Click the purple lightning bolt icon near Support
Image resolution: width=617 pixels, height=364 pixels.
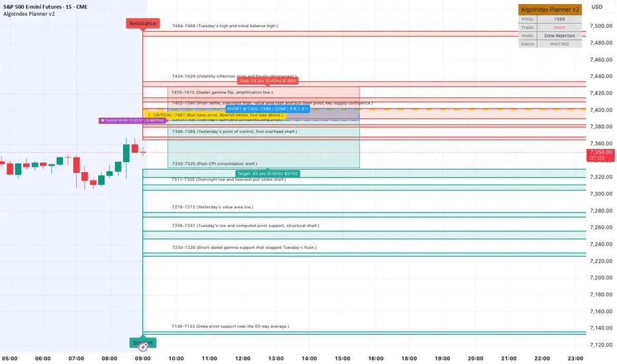coord(143,347)
